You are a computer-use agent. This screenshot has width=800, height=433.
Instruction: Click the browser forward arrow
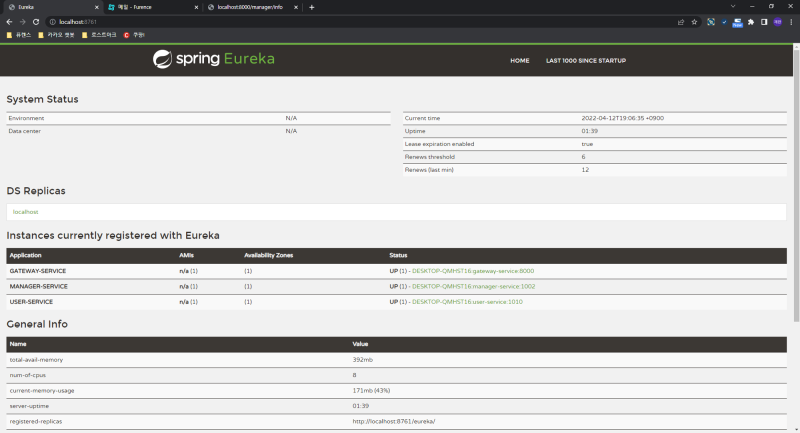click(22, 22)
